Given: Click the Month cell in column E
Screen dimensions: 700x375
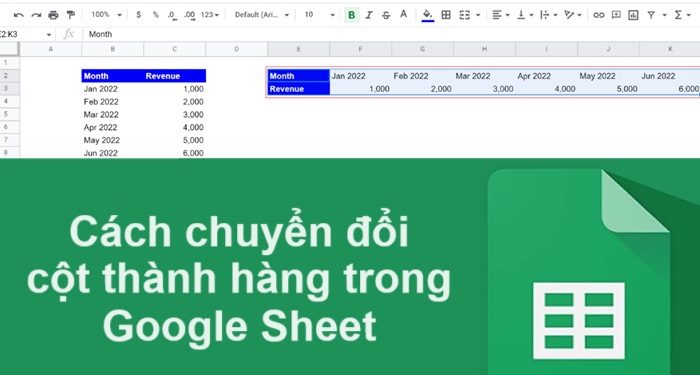Looking at the screenshot, I should coord(299,76).
